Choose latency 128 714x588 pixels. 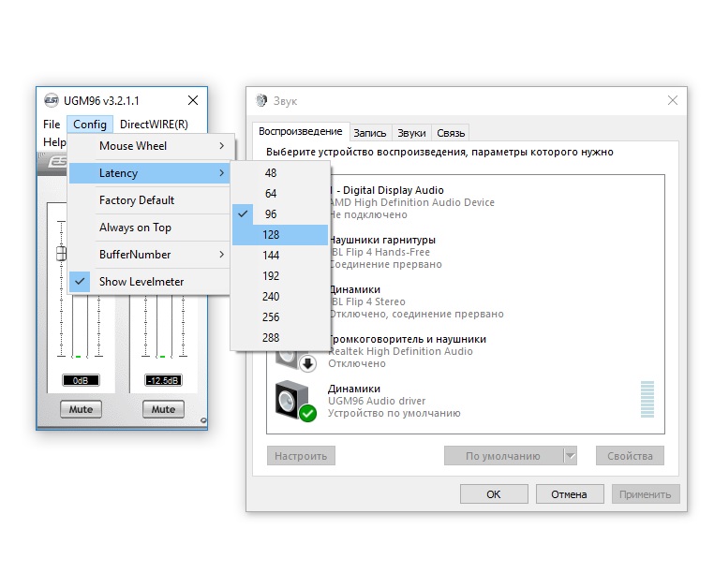pos(279,235)
